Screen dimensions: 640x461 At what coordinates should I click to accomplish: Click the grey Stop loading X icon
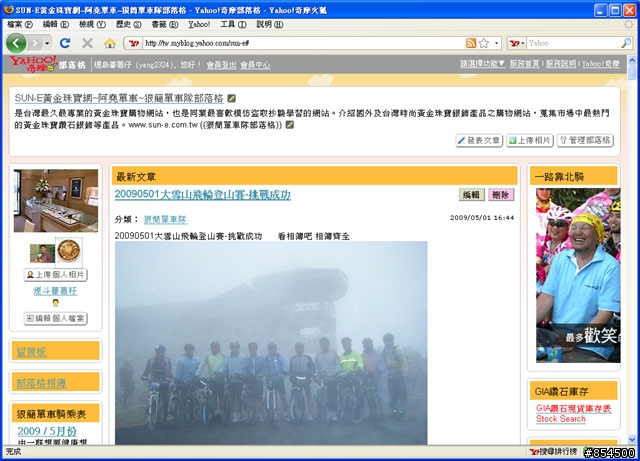[x=87, y=43]
